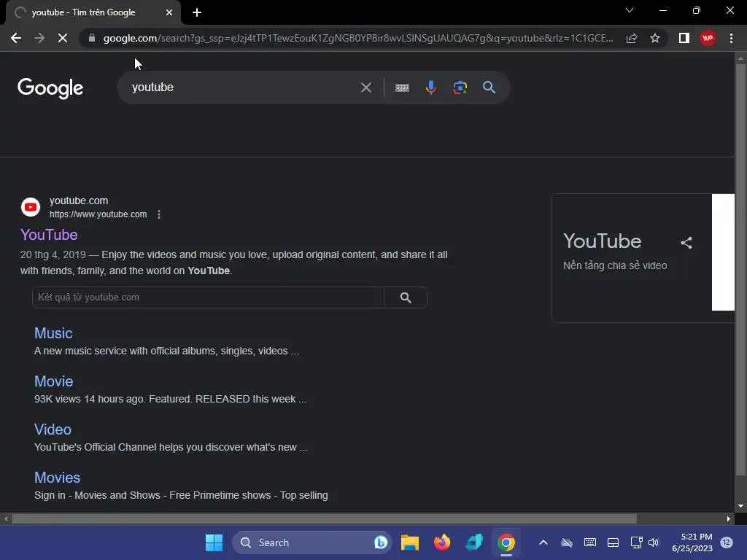This screenshot has height=560, width=747.
Task: Stop loading the page
Action: [63, 38]
